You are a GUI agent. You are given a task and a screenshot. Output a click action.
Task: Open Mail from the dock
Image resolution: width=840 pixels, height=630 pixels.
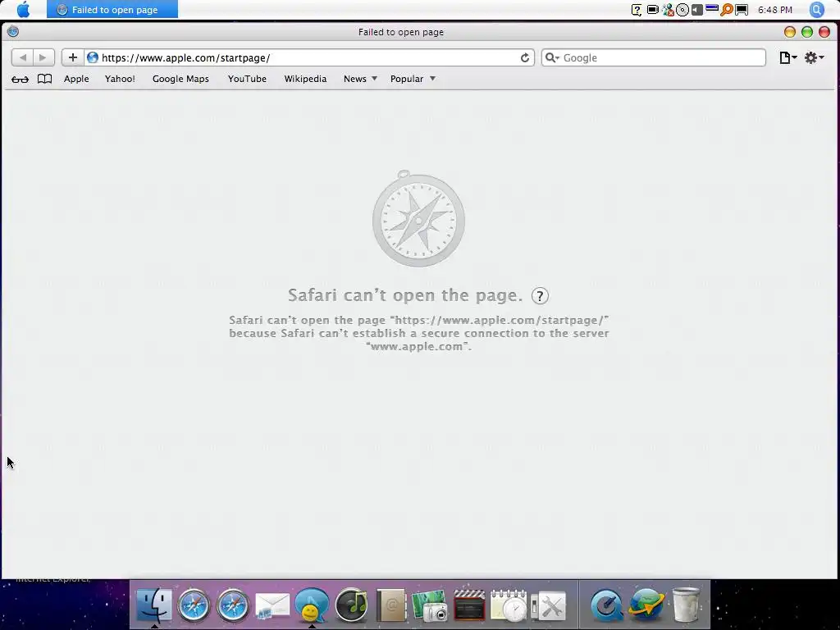coord(272,606)
